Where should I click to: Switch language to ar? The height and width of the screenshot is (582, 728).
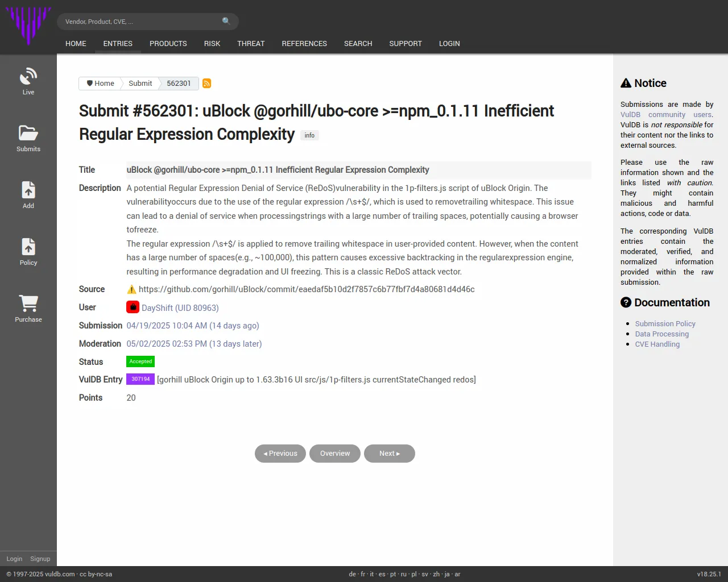pos(457,574)
